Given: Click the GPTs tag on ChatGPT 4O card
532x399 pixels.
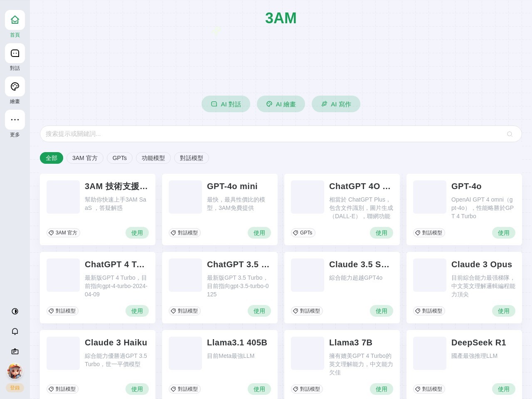Looking at the screenshot, I should tap(303, 233).
